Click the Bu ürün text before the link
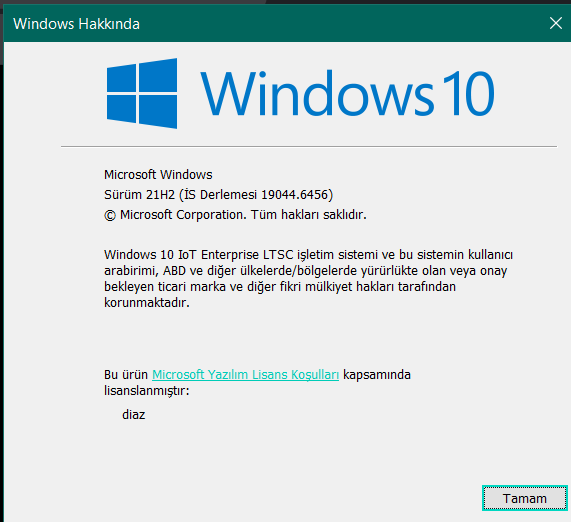Screen dimensions: 571x522 [x=126, y=374]
